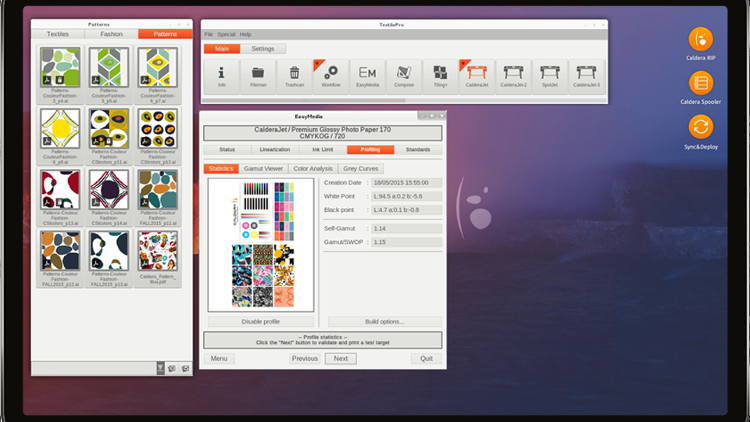Go to the Status step in EasyMedia
This screenshot has width=750, height=422.
pyautogui.click(x=227, y=150)
